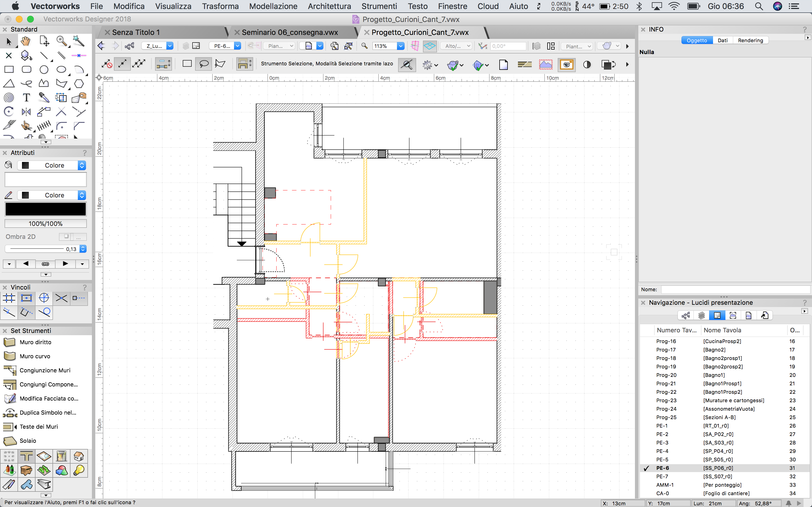Activate the Muro diritto wall tool
812x507 pixels.
(35, 342)
